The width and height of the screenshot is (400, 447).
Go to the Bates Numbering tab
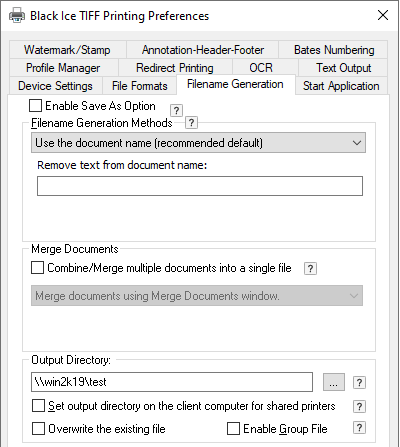334,50
